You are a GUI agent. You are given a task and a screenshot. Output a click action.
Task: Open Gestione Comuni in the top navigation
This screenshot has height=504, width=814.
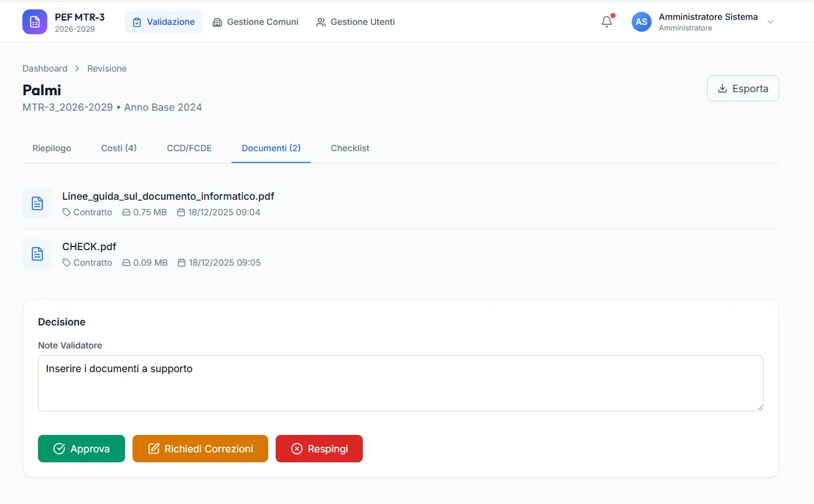click(x=255, y=22)
